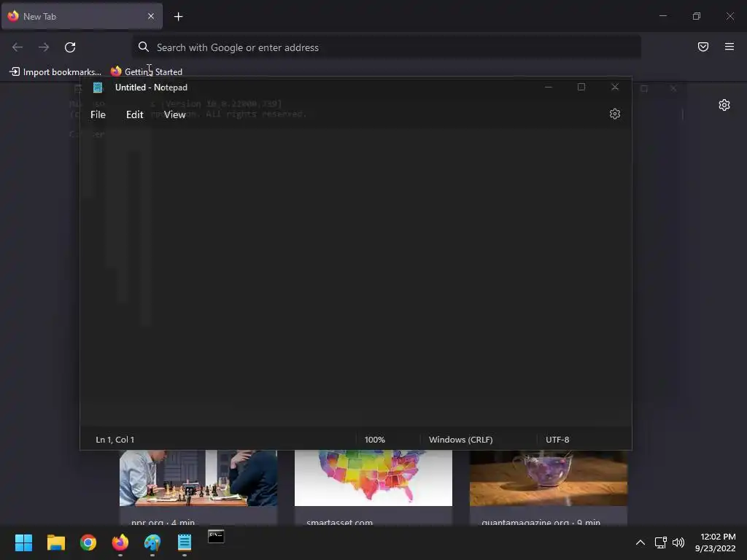Switch to Firefox from the taskbar
This screenshot has width=747, height=560.
(120, 542)
